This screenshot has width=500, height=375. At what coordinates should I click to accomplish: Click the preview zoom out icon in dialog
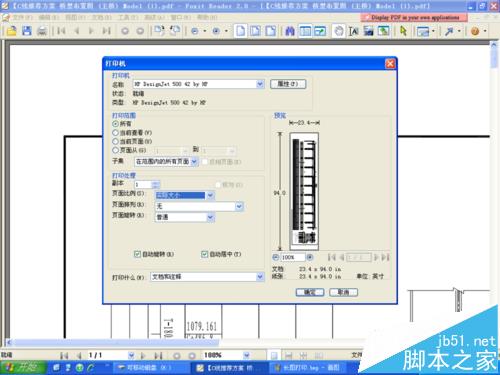pyautogui.click(x=275, y=257)
